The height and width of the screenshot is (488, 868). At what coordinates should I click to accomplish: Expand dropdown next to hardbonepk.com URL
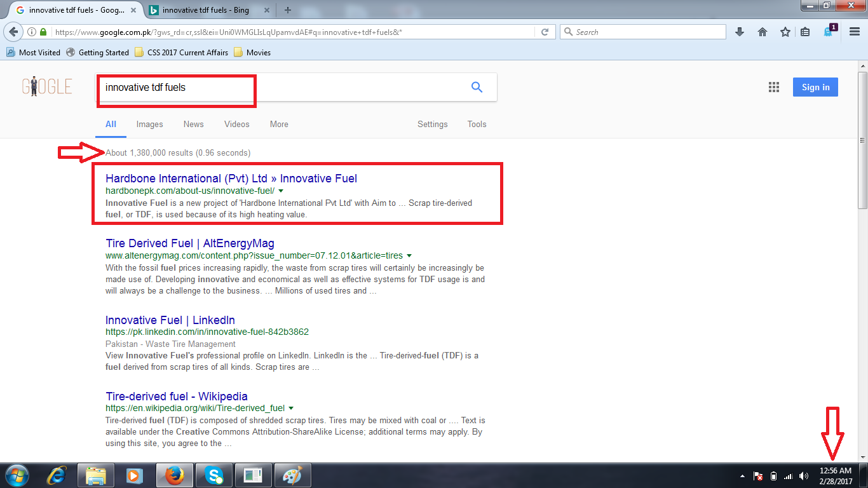click(281, 191)
